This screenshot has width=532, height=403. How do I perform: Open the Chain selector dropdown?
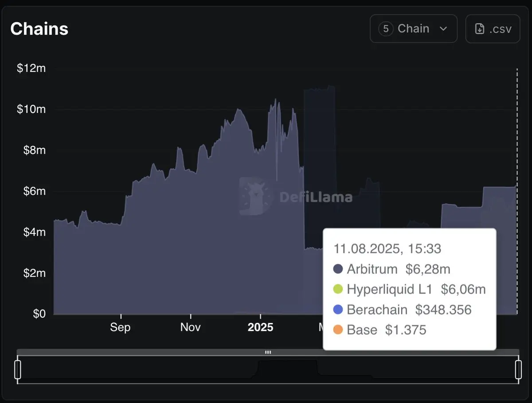pos(413,29)
